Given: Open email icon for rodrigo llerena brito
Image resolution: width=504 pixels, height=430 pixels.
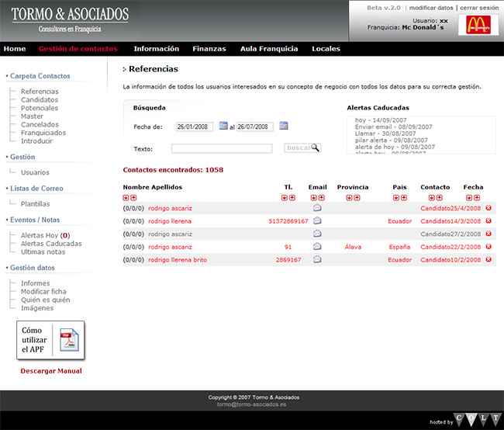Looking at the screenshot, I should click(317, 259).
